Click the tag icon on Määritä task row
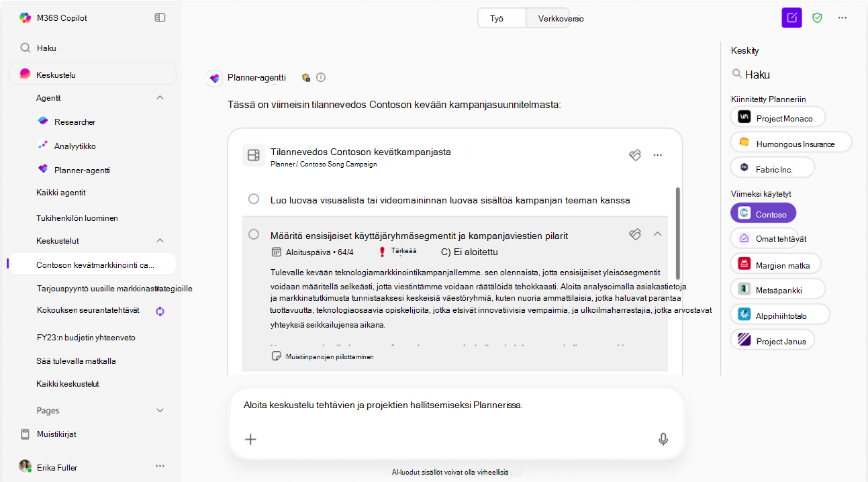 (635, 234)
